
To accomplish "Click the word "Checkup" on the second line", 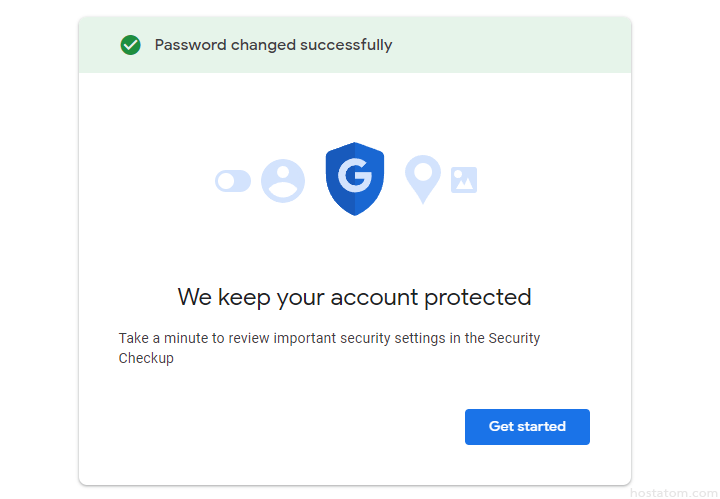I will [146, 358].
